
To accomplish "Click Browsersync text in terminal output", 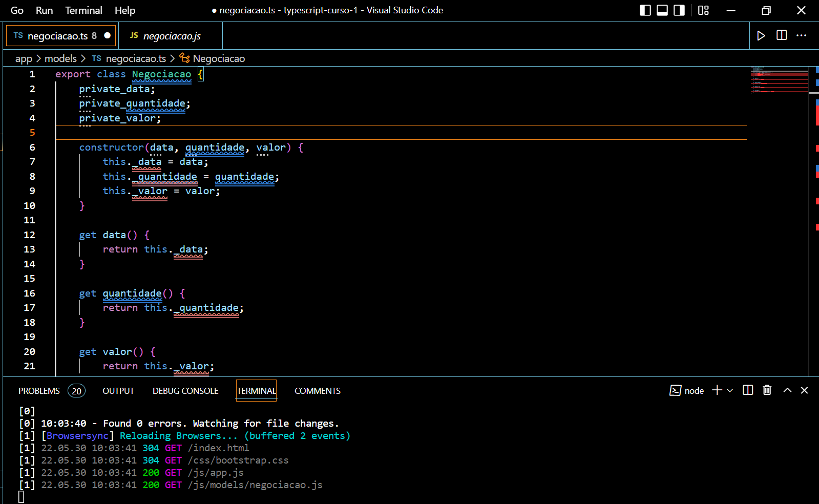I will click(77, 436).
